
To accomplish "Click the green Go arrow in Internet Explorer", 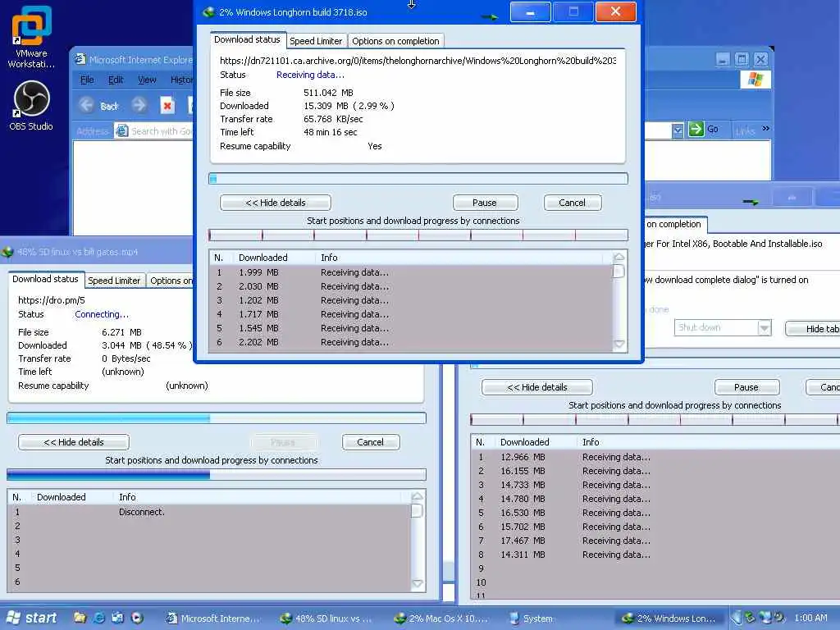I will 696,129.
